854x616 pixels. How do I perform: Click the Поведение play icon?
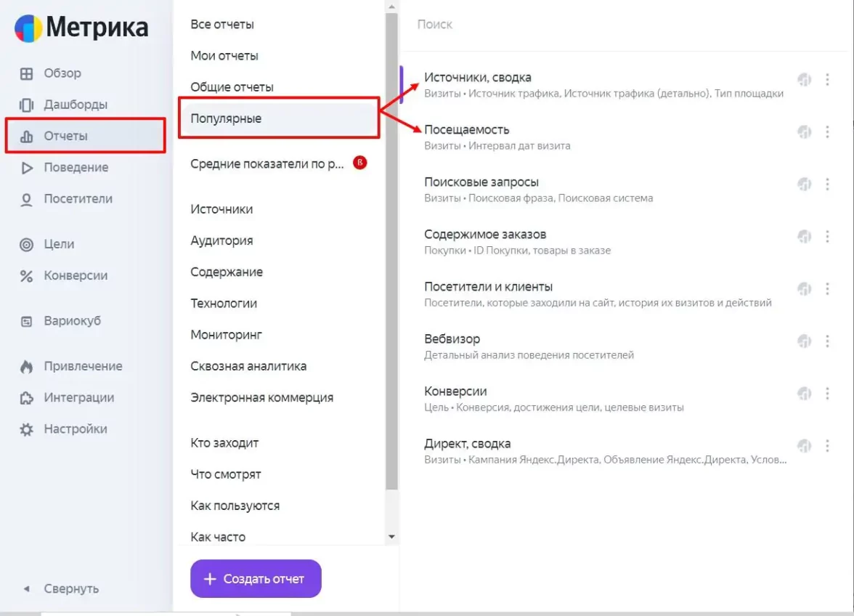[26, 168]
